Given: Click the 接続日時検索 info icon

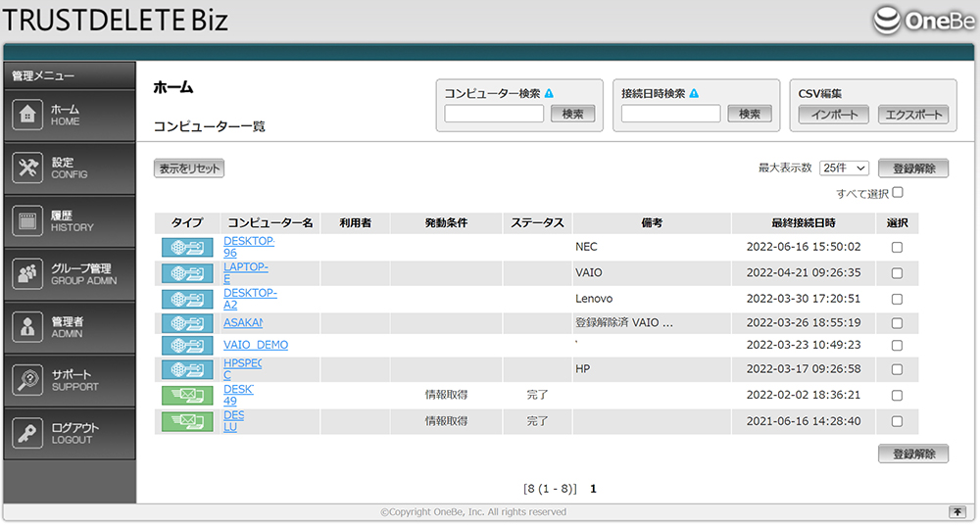Looking at the screenshot, I should (x=694, y=94).
